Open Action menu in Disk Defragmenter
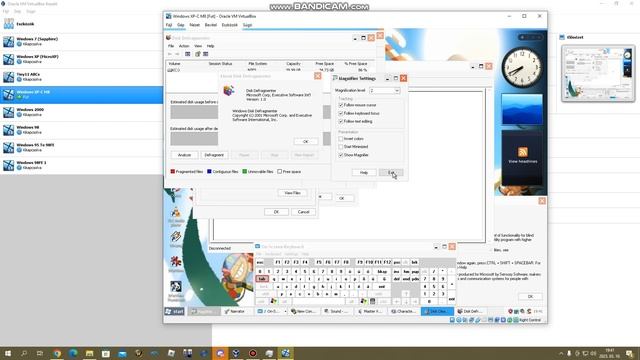Image resolution: width=640 pixels, height=360 pixels. click(x=184, y=46)
